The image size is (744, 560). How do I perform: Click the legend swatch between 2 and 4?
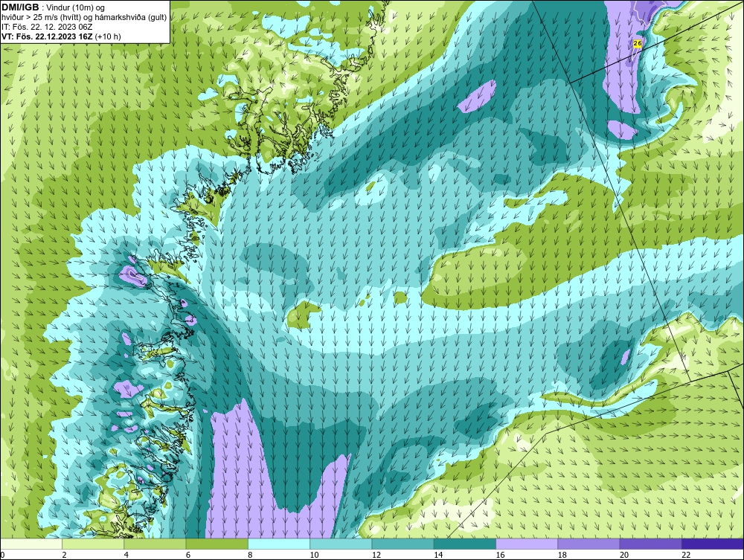coord(93,544)
